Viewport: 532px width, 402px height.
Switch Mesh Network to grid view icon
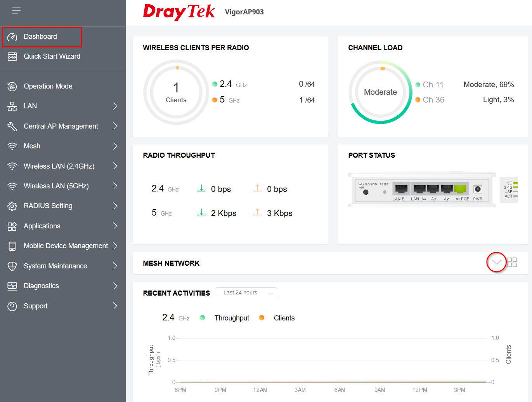[x=512, y=263]
